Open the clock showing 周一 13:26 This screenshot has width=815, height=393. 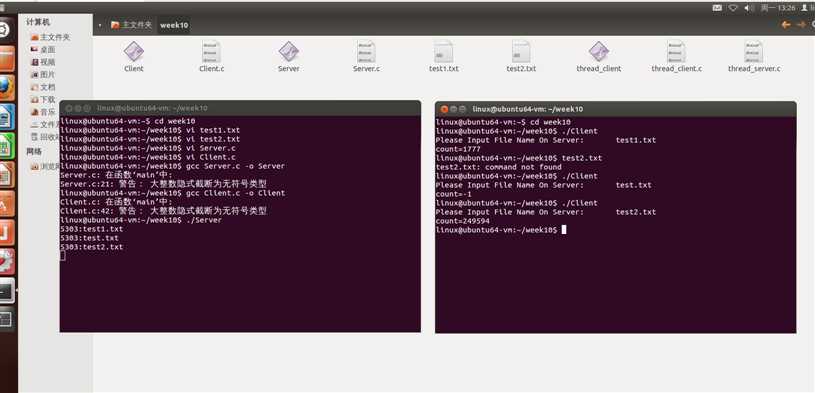point(778,8)
